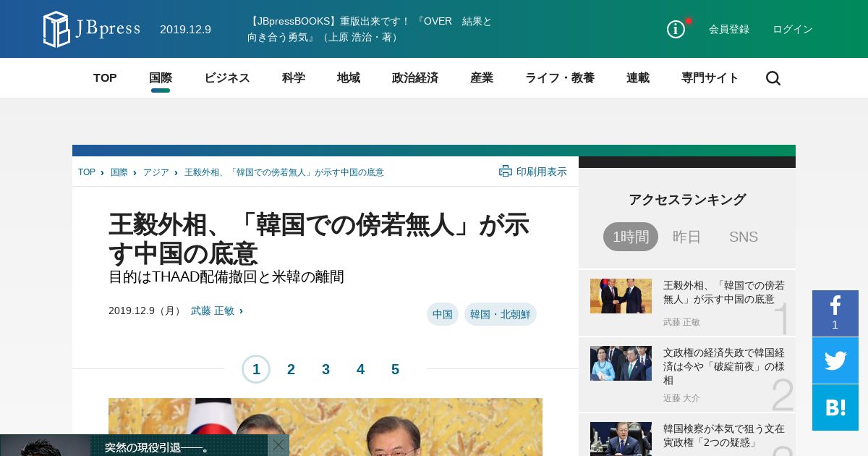Screen dimensions: 868x456
Task: Click the main article photo
Action: click(x=325, y=427)
